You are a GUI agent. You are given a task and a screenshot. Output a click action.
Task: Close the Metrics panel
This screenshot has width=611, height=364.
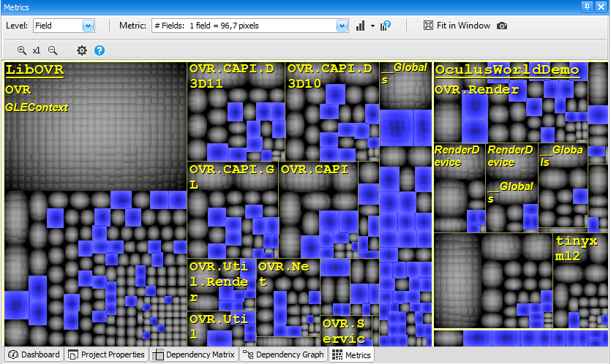pyautogui.click(x=601, y=7)
